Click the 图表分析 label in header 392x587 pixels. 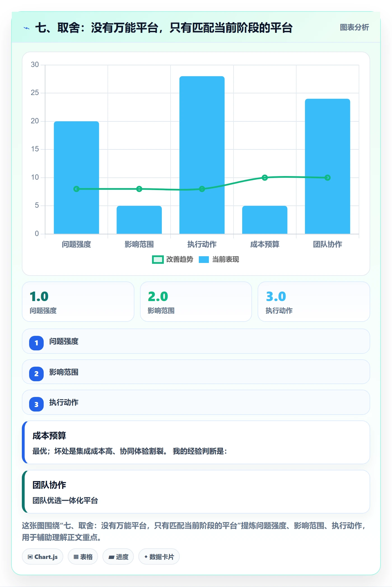[354, 27]
